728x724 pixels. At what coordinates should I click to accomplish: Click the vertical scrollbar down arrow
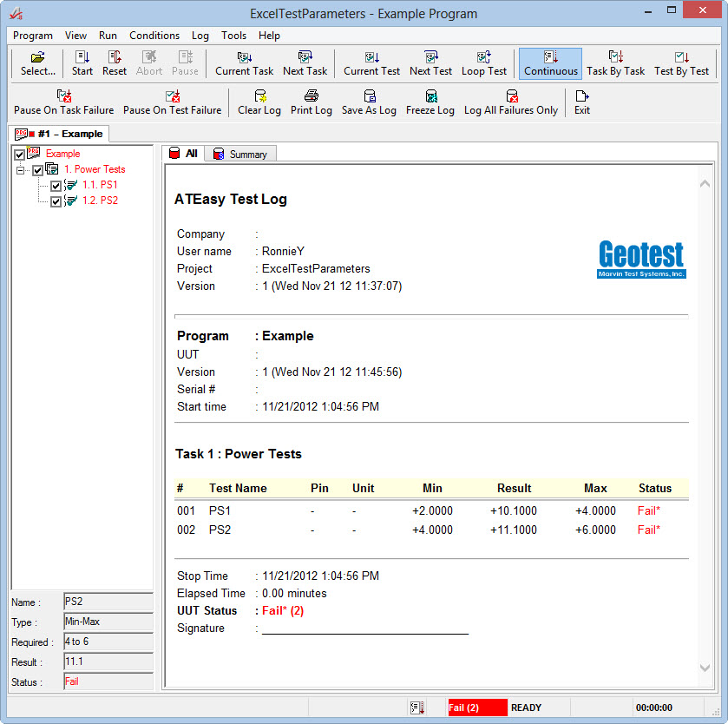click(x=704, y=668)
